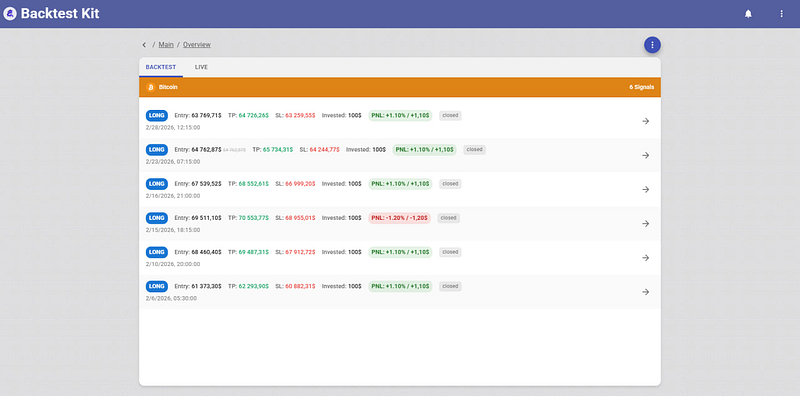
Task: Click closed chip in 2/16/2026 row
Action: click(x=450, y=184)
